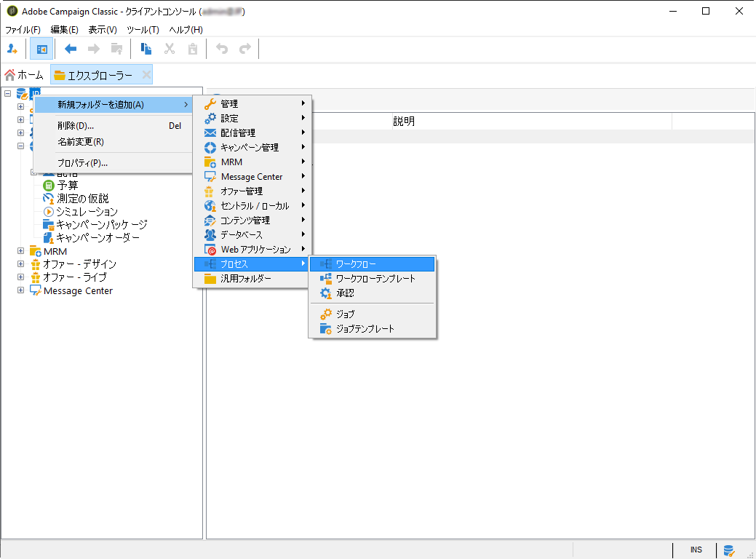Image resolution: width=756 pixels, height=559 pixels.
Task: Click the Message Center monitor icon in submenu
Action: pyautogui.click(x=210, y=177)
